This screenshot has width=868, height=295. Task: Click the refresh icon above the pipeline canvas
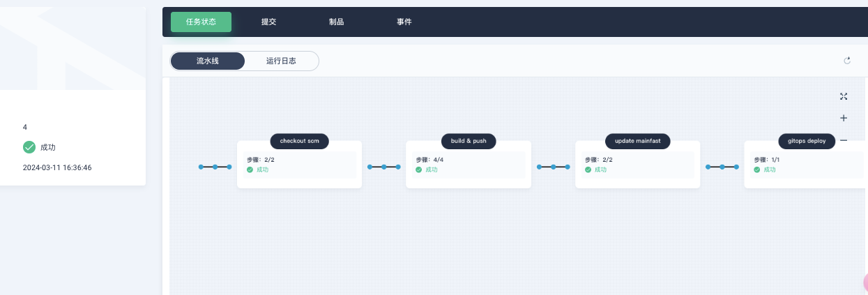847,61
